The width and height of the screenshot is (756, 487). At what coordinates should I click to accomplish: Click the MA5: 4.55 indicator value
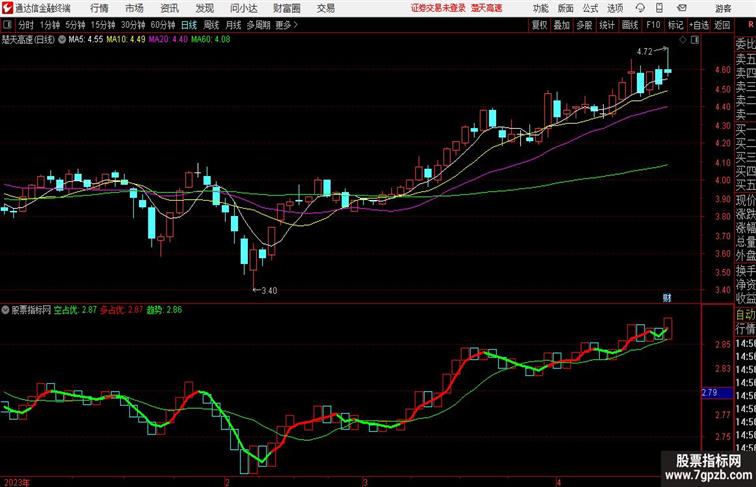(x=86, y=40)
